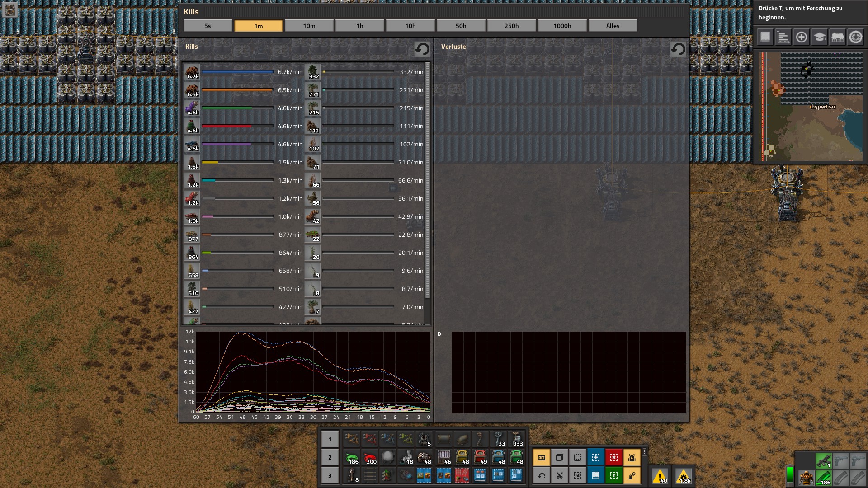Select the 250h time range
The height and width of the screenshot is (488, 868).
pos(511,26)
